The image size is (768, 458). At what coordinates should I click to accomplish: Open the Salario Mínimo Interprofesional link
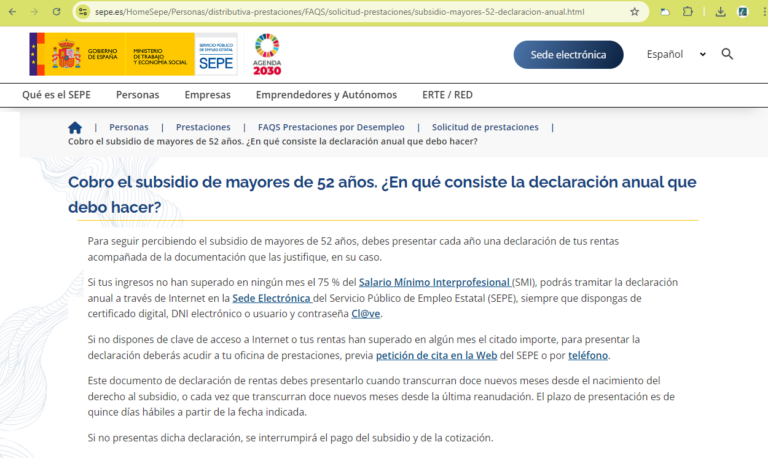[x=434, y=283]
